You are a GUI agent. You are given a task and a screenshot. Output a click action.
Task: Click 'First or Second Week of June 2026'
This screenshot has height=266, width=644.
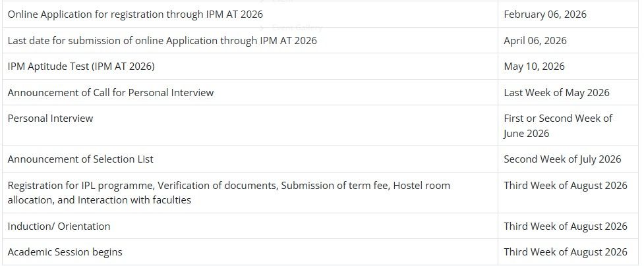click(x=558, y=126)
